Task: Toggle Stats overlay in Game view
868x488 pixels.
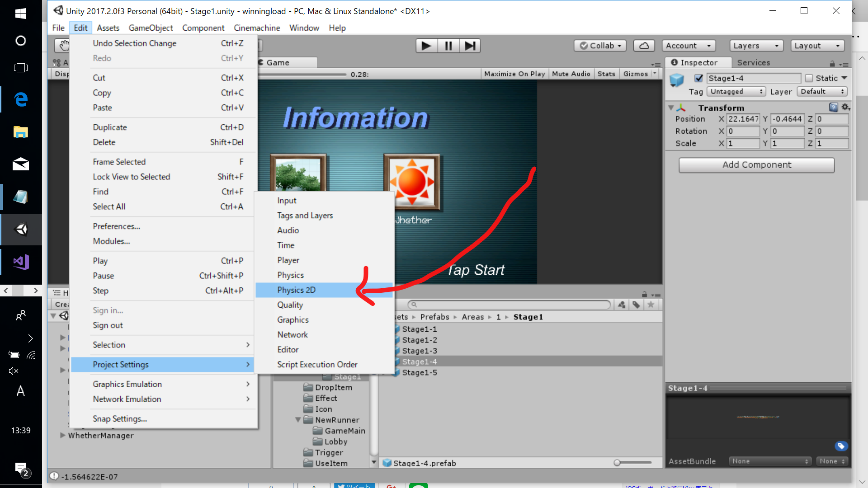Action: click(606, 74)
